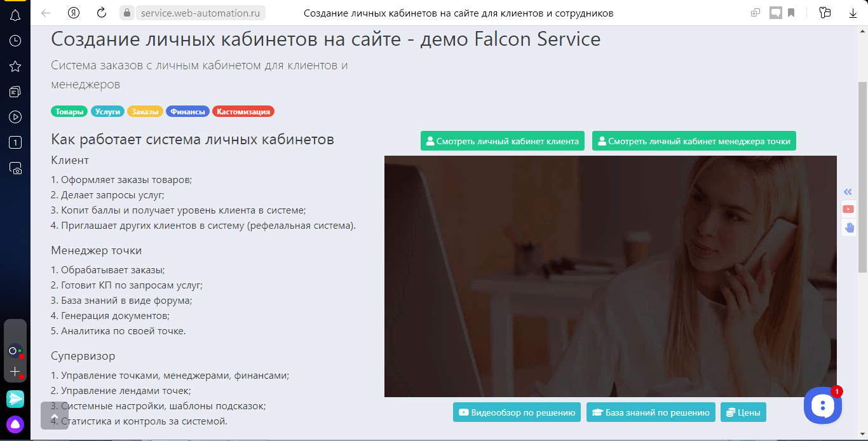Screen dimensions: 868x441
Task: Select the Финансы tag
Action: click(x=187, y=112)
